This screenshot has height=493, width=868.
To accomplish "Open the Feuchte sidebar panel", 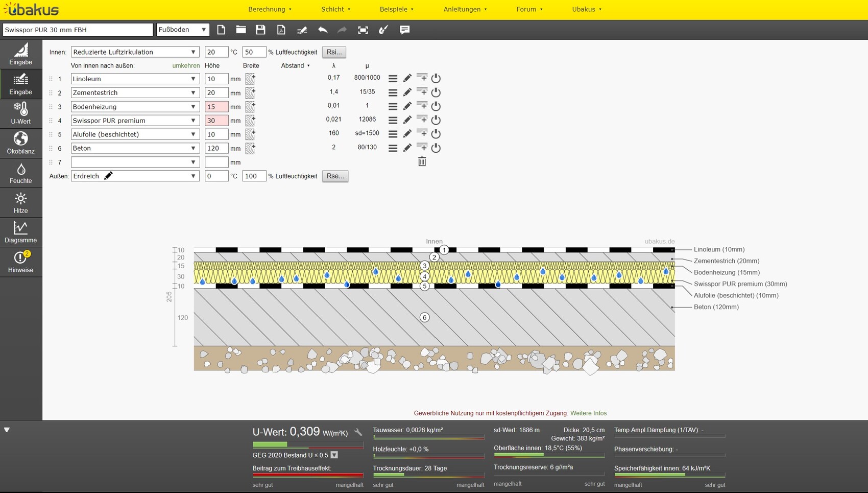I will click(x=21, y=173).
